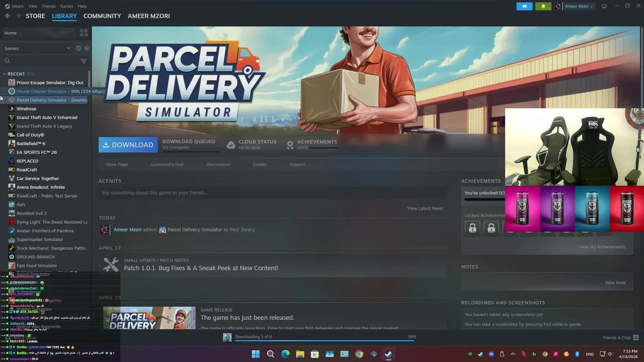
Task: Click the blue DOWNLOAD button
Action: tap(128, 145)
